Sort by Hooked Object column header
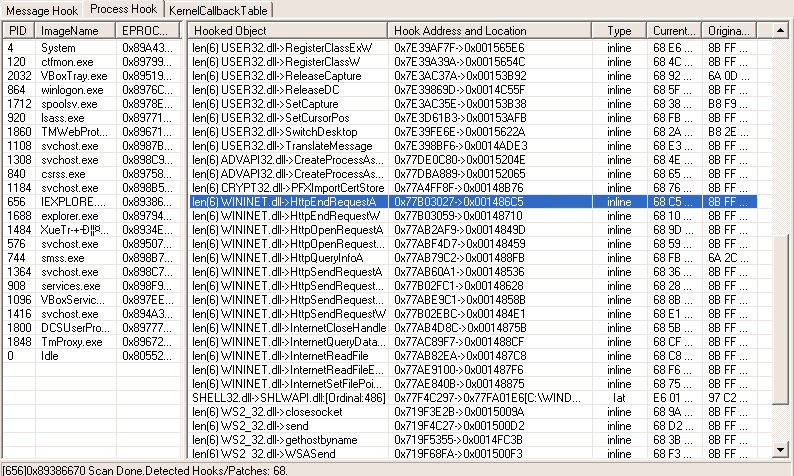 287,31
